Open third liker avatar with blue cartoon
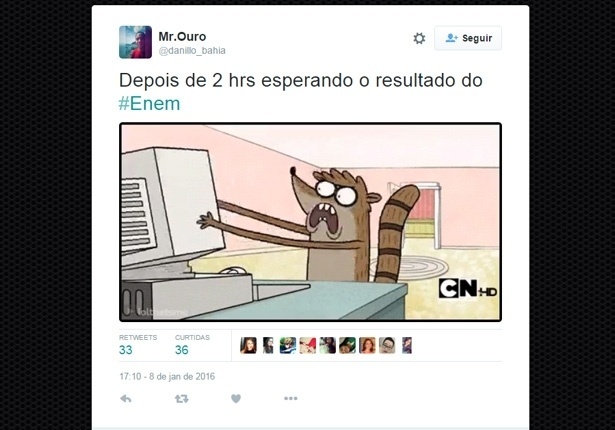The width and height of the screenshot is (615, 430). 288,345
